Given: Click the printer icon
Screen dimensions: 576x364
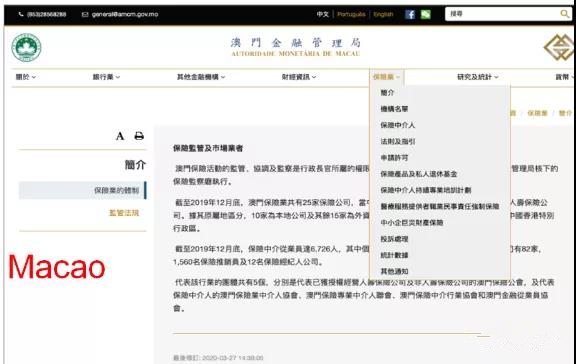Looking at the screenshot, I should (x=139, y=136).
